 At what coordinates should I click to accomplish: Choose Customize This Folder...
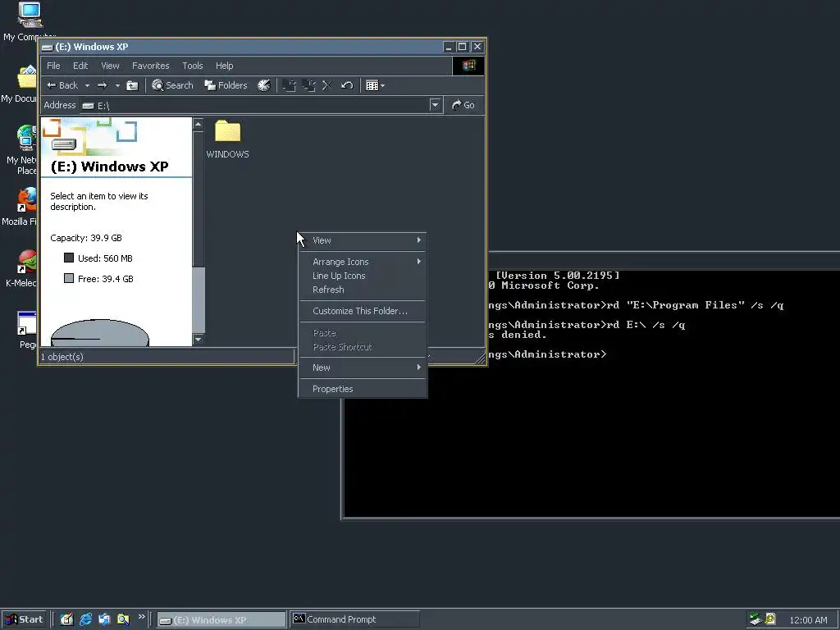click(x=363, y=311)
